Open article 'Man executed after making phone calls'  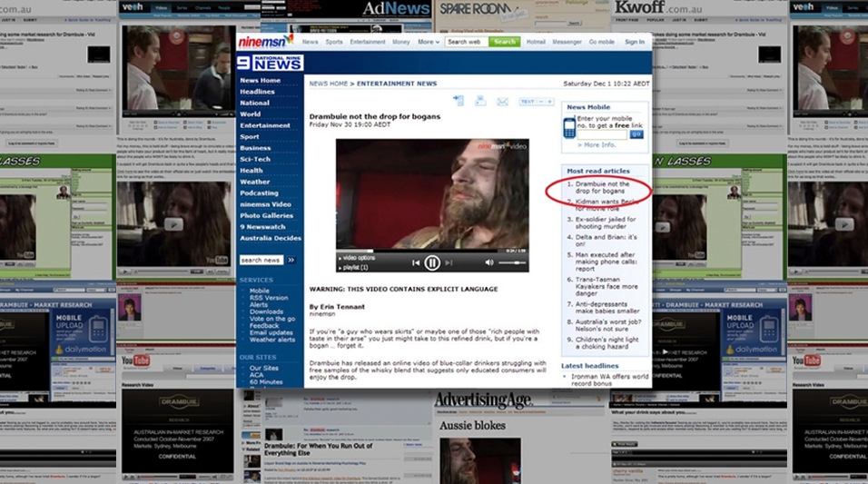[607, 262]
